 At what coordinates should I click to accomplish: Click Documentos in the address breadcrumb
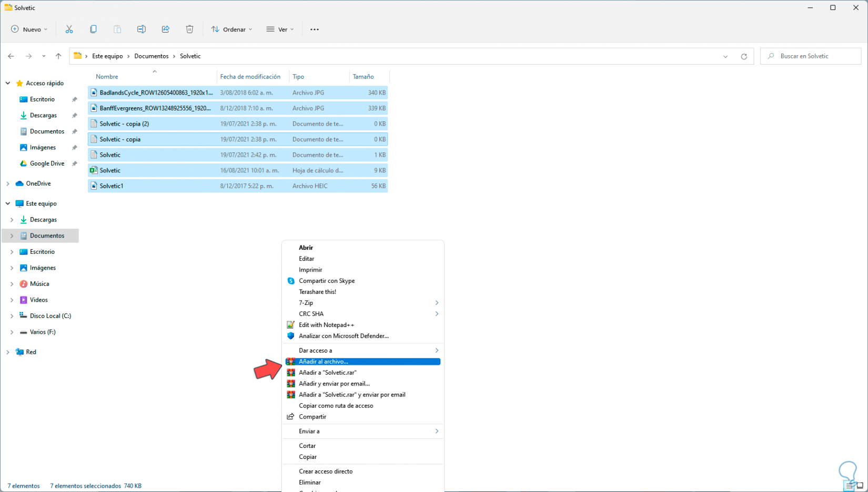click(x=152, y=56)
